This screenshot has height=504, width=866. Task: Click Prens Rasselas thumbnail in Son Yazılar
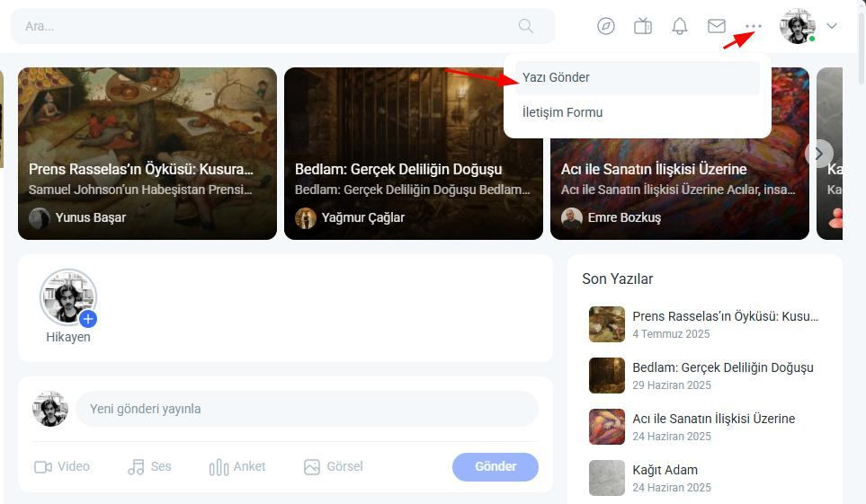[x=607, y=324]
